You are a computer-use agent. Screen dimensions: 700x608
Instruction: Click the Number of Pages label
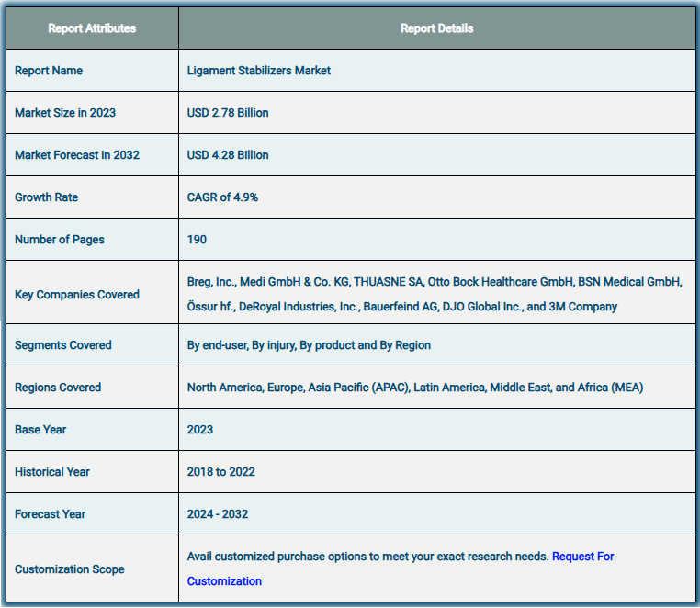tap(60, 240)
